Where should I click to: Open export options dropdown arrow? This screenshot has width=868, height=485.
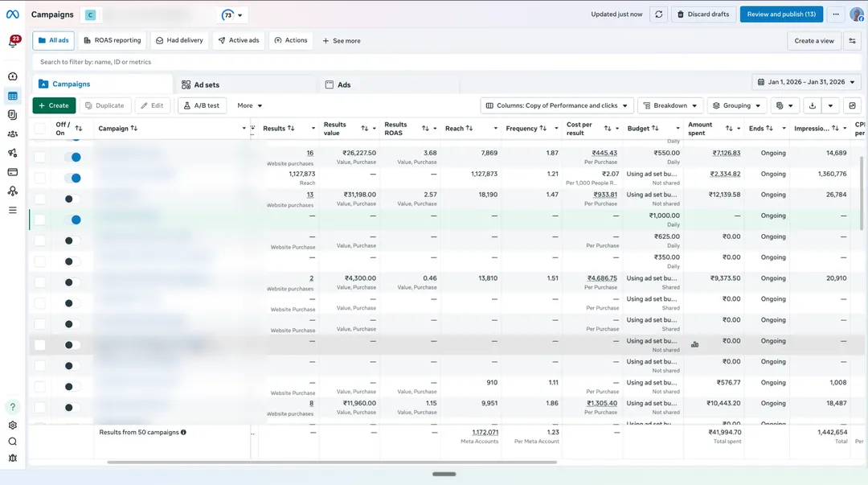point(830,106)
